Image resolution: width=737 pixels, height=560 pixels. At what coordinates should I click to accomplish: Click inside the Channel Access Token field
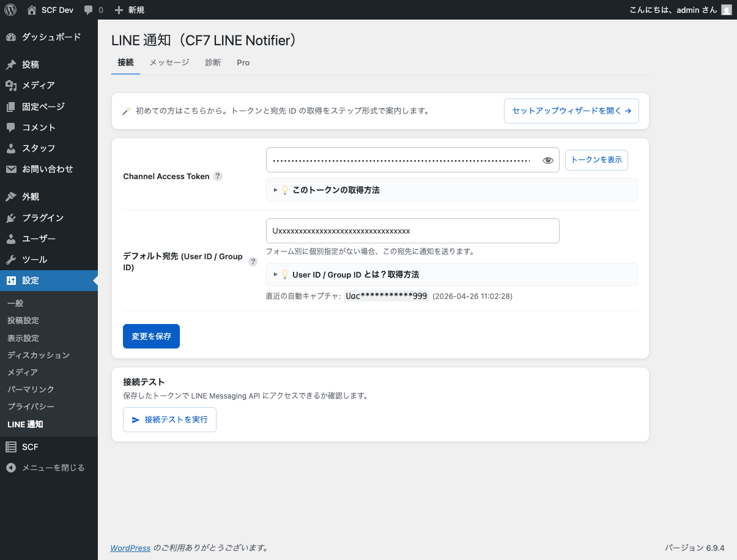click(x=413, y=160)
